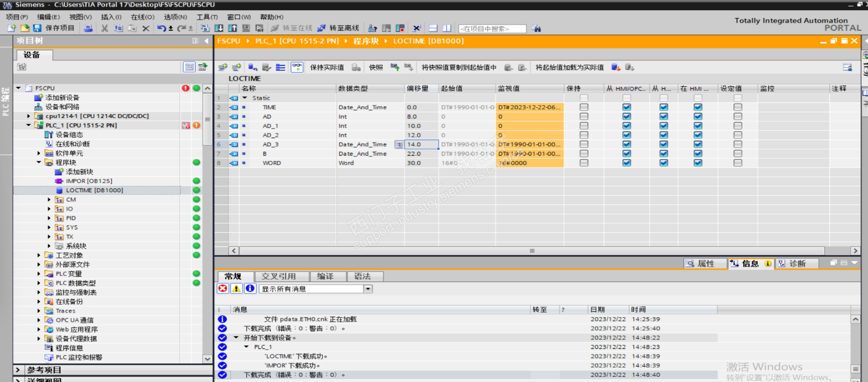The height and width of the screenshot is (382, 868).
Task: Toggle visible in HMI checkbox for AD_2
Action: [x=698, y=135]
